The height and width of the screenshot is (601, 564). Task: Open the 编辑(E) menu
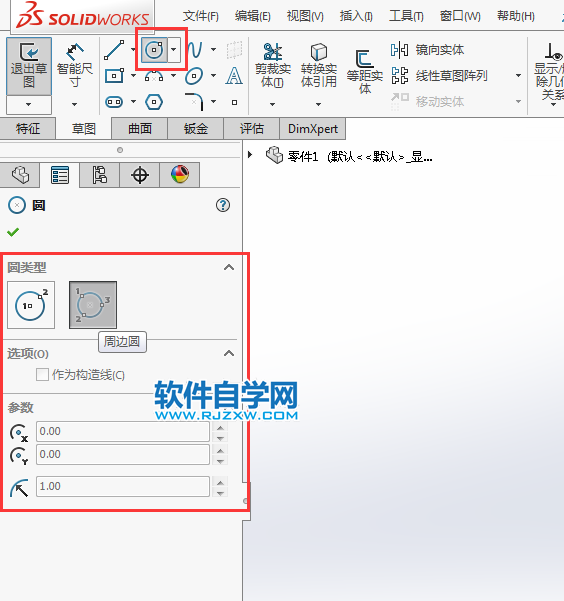coord(253,16)
